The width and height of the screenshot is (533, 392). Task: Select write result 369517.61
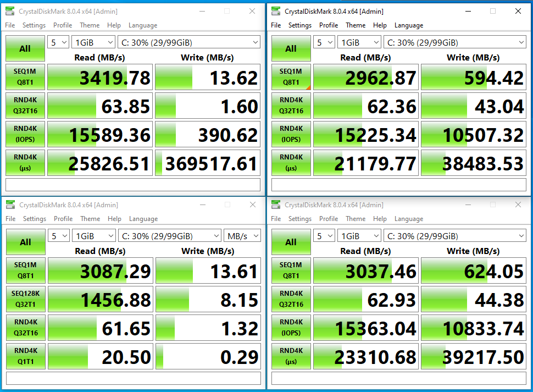208,163
